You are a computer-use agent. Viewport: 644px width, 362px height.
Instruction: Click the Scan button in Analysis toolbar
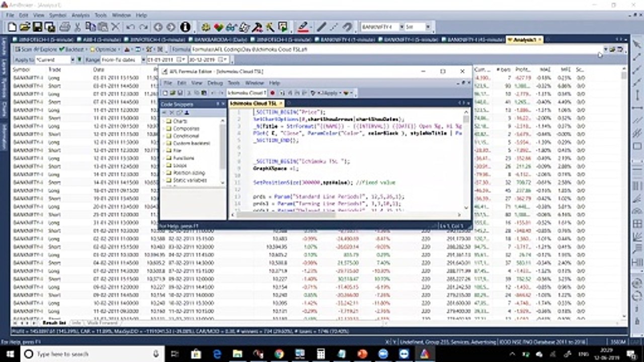click(23, 49)
